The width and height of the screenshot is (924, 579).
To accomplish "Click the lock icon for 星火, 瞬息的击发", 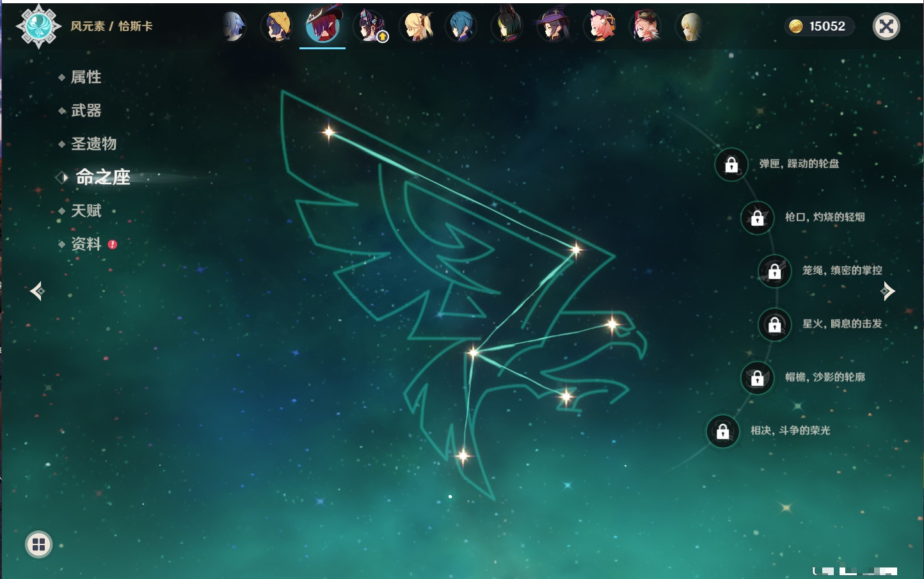I will coord(775,324).
